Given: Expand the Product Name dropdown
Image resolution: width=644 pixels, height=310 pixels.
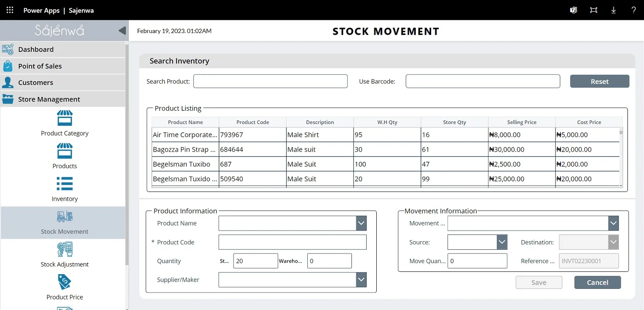Looking at the screenshot, I should [361, 224].
